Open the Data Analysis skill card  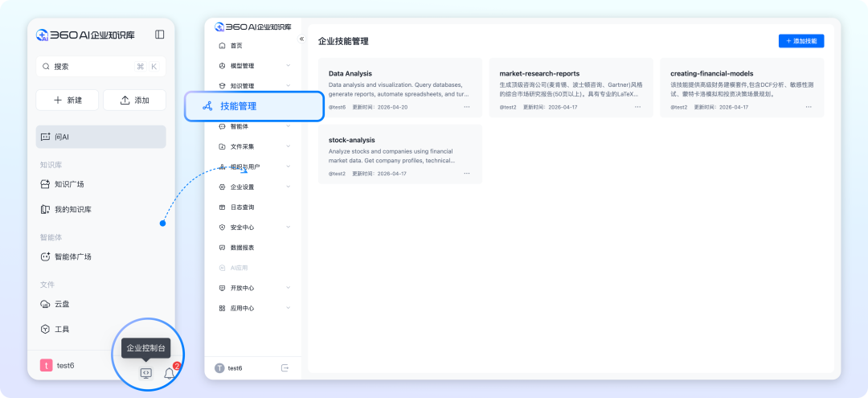tap(399, 88)
